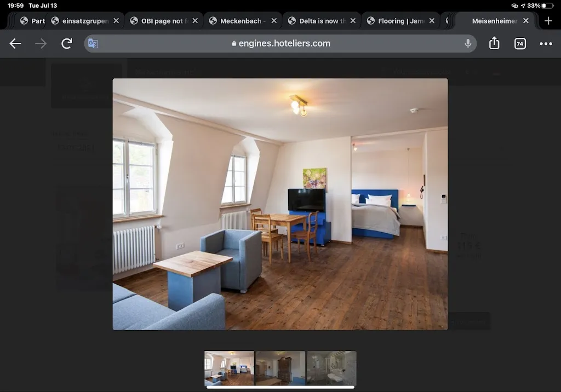Click the engines.hoteliers.com address field
561x392 pixels.
pyautogui.click(x=280, y=44)
